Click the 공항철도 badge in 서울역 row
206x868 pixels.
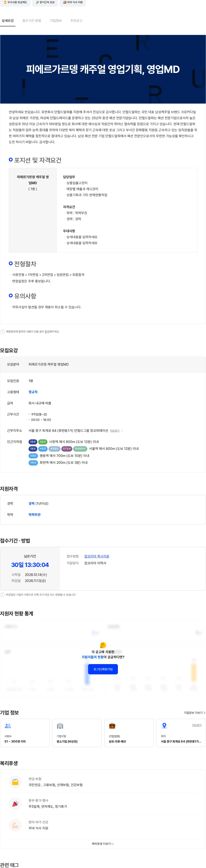pos(54,449)
